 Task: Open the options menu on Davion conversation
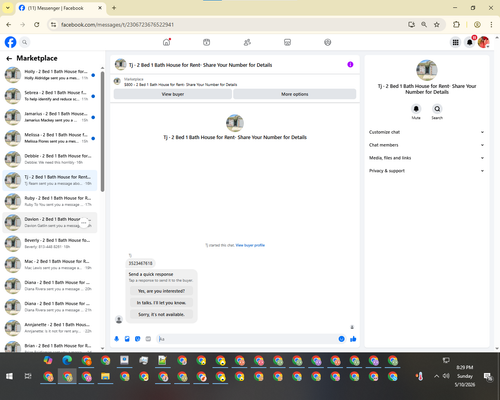click(x=84, y=222)
